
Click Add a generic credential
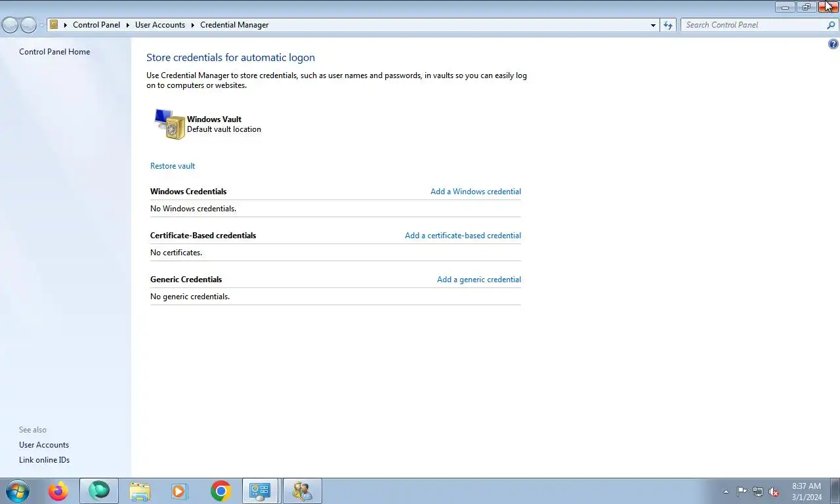tap(479, 280)
